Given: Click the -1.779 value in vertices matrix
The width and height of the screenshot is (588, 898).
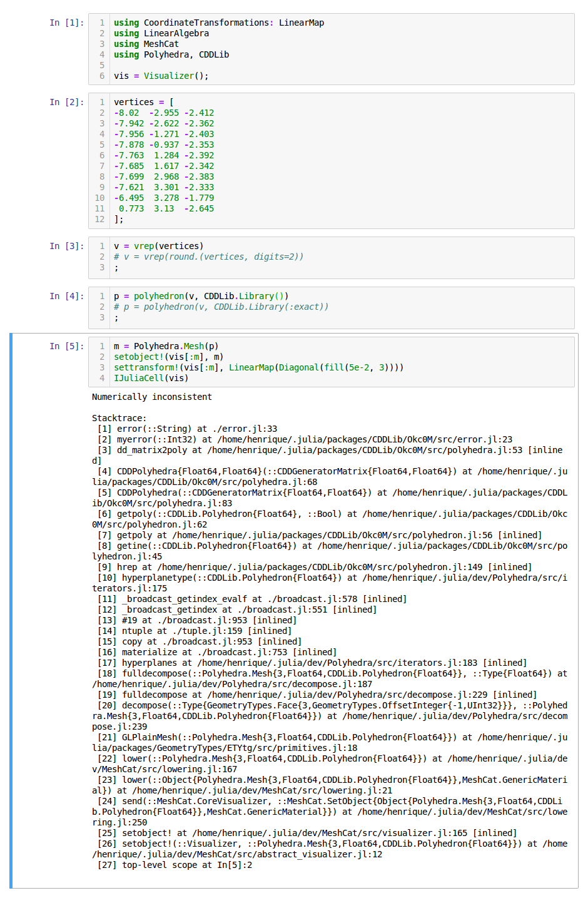Looking at the screenshot, I should coord(200,198).
